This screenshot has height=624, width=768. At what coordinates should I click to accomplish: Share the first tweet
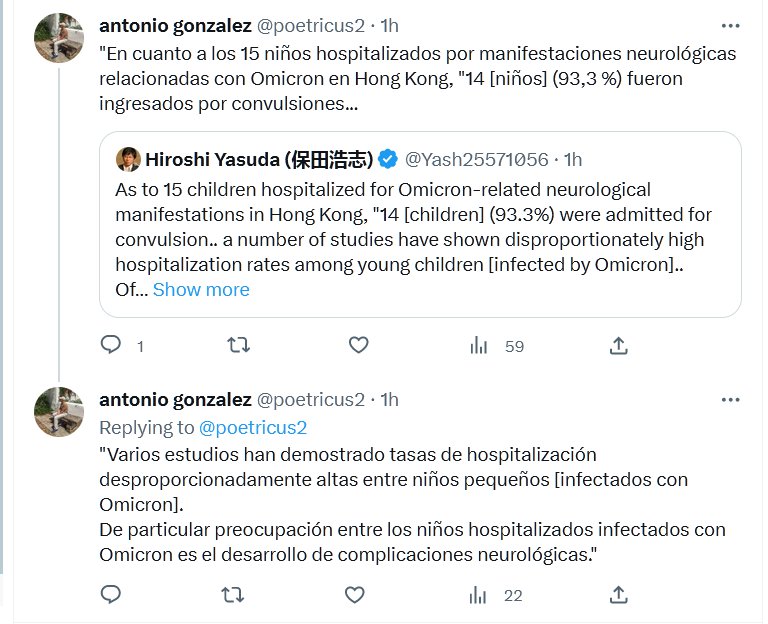618,346
